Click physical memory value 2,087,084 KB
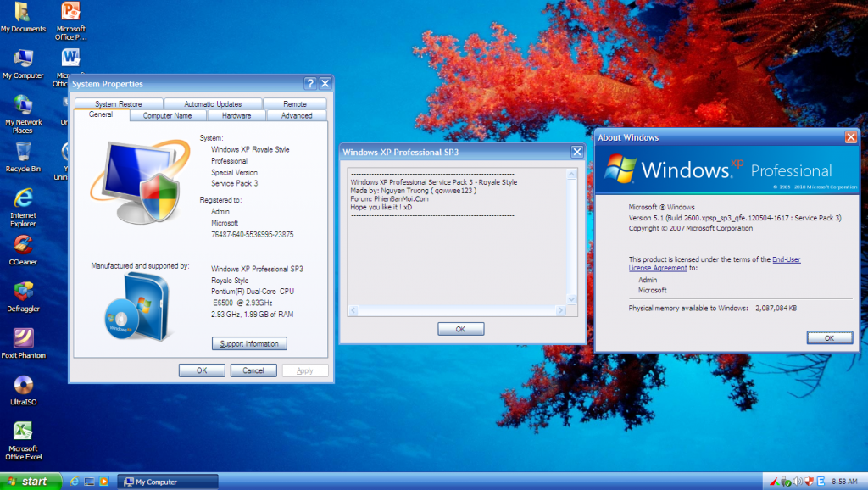 point(776,308)
